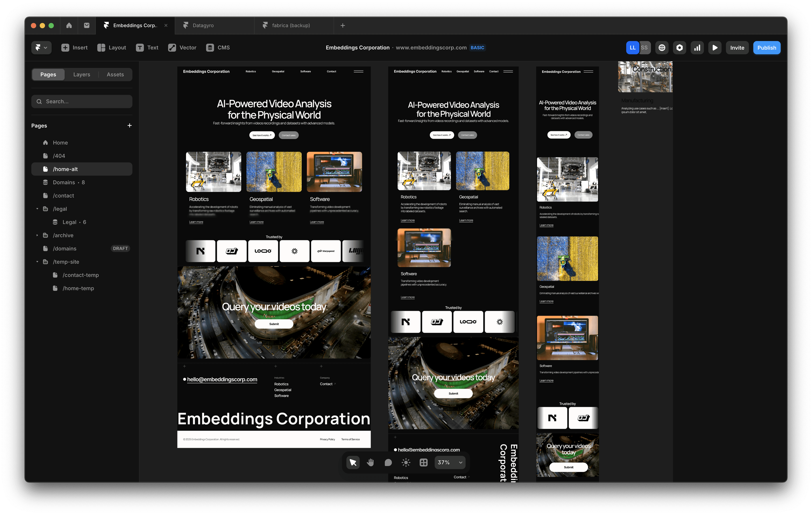The image size is (812, 515).
Task: Open the globe localization icon
Action: 662,48
